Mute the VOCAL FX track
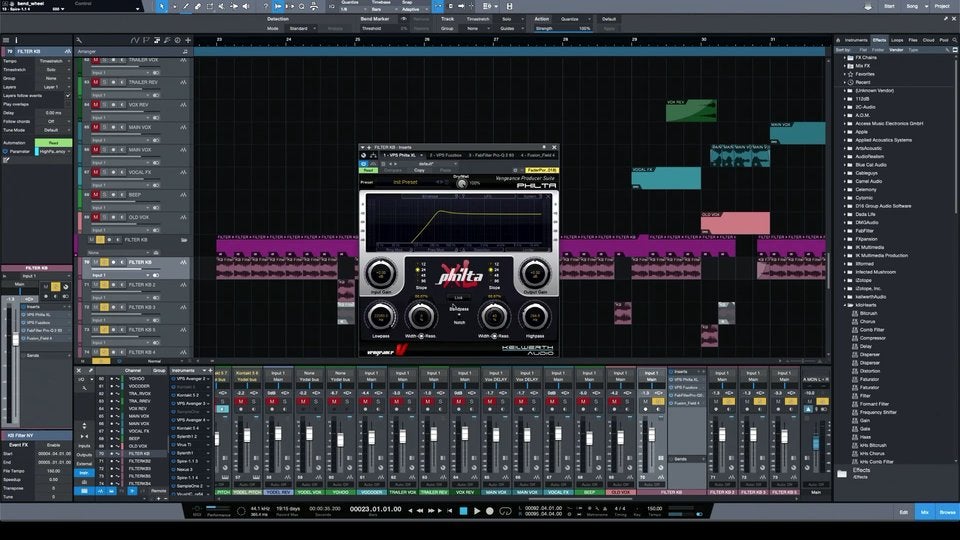 point(96,172)
